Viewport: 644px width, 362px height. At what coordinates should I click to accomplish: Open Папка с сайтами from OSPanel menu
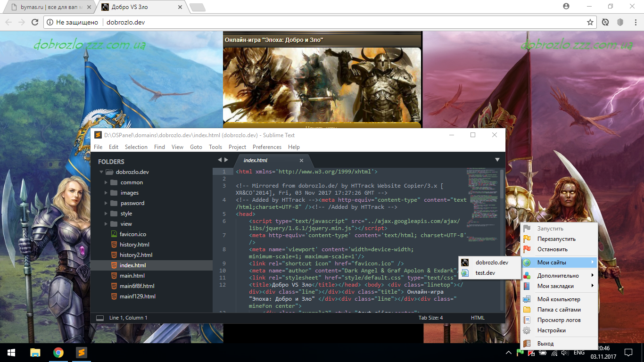(559, 310)
